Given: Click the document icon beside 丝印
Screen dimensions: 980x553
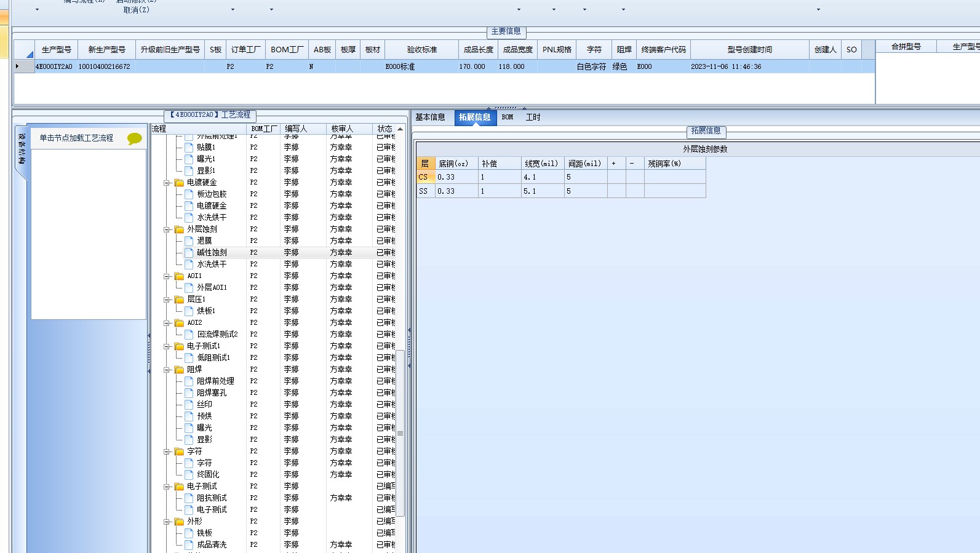Looking at the screenshot, I should 189,405.
